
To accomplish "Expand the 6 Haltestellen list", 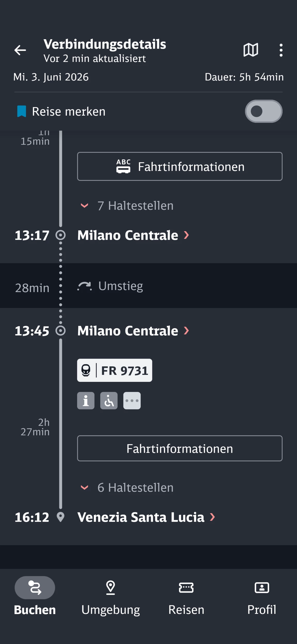I will pyautogui.click(x=127, y=488).
